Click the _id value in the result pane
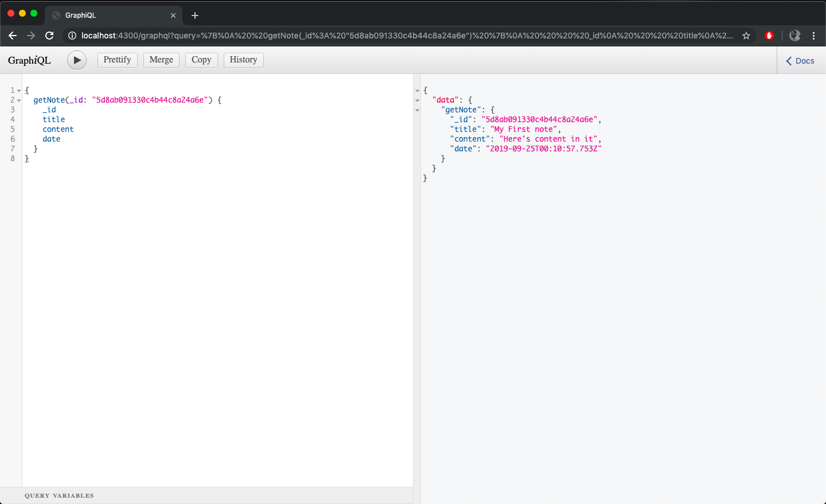Screen dimensions: 826x504 pos(540,119)
